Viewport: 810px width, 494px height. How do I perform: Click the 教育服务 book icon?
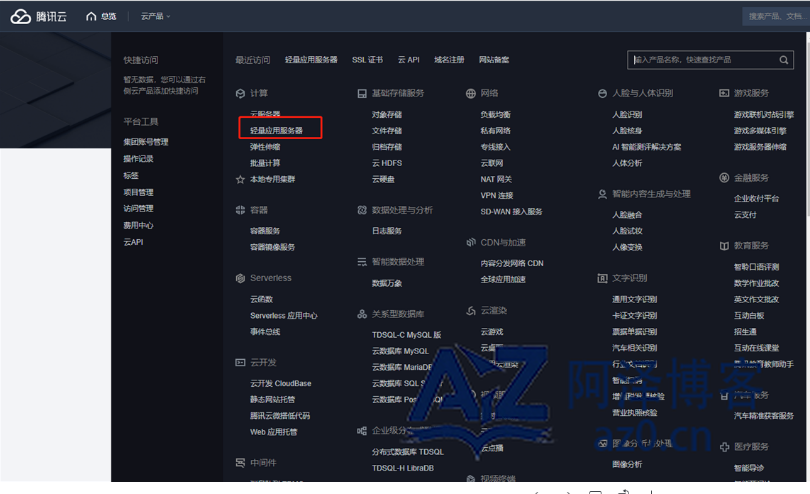(x=724, y=246)
